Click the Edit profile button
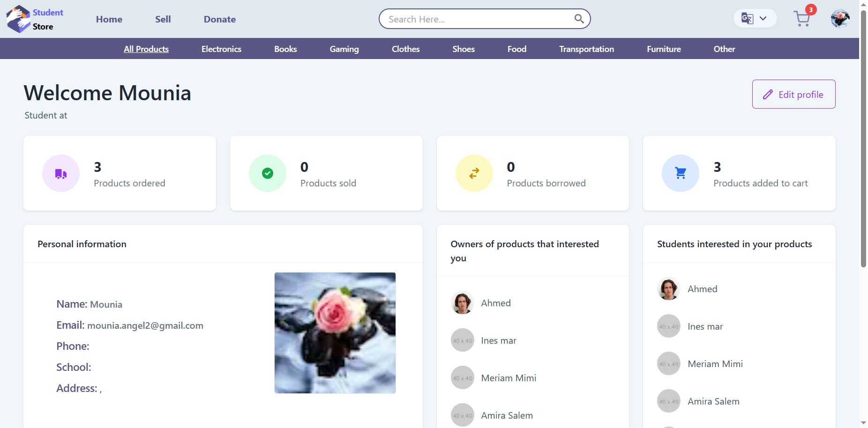The image size is (868, 428). tap(793, 94)
